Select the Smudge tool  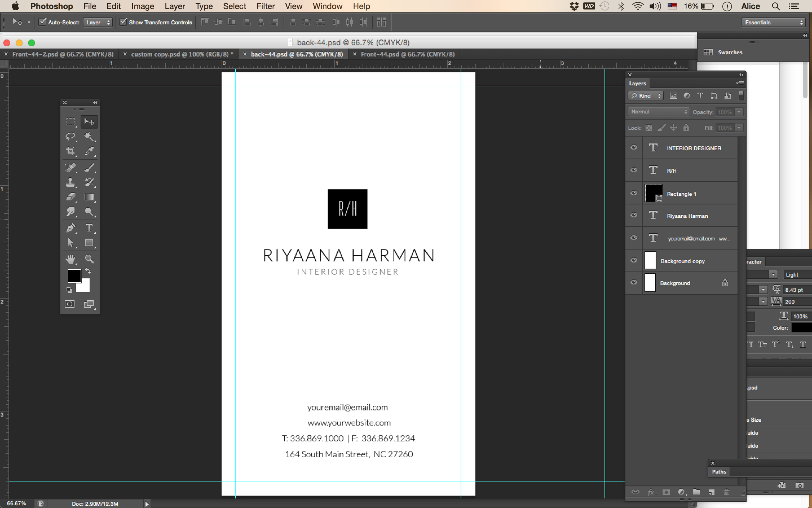(70, 212)
